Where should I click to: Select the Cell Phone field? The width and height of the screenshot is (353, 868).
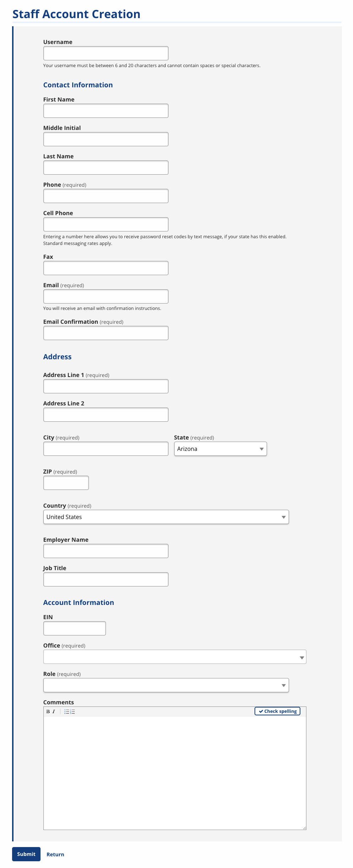(x=106, y=224)
